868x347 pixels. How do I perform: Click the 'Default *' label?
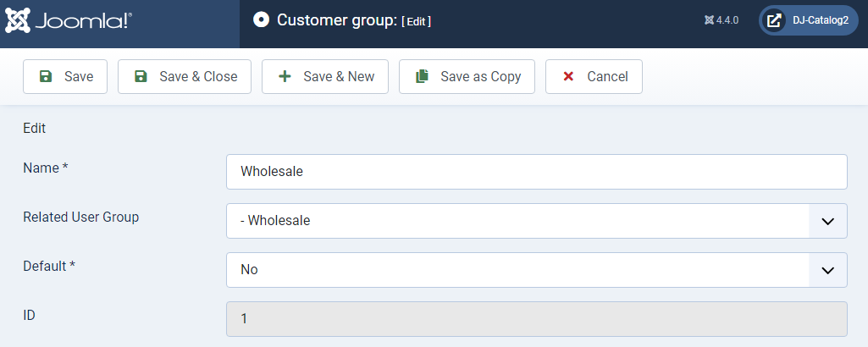[x=49, y=267]
